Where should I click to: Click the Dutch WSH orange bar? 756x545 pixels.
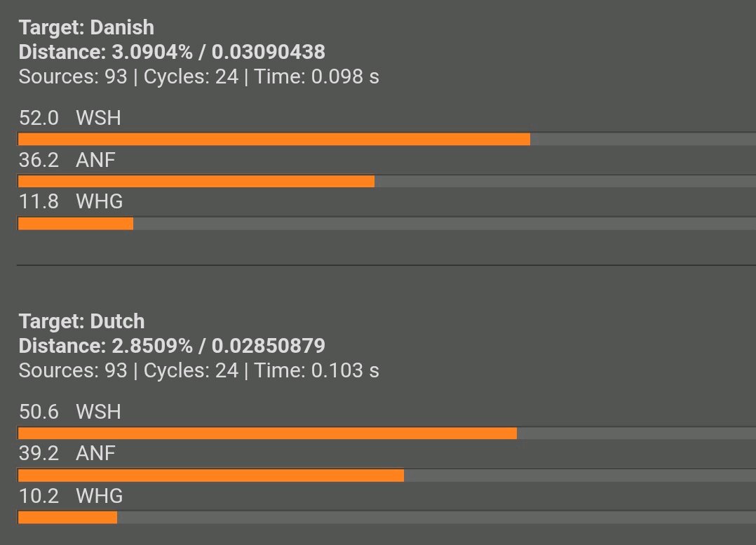coord(267,433)
